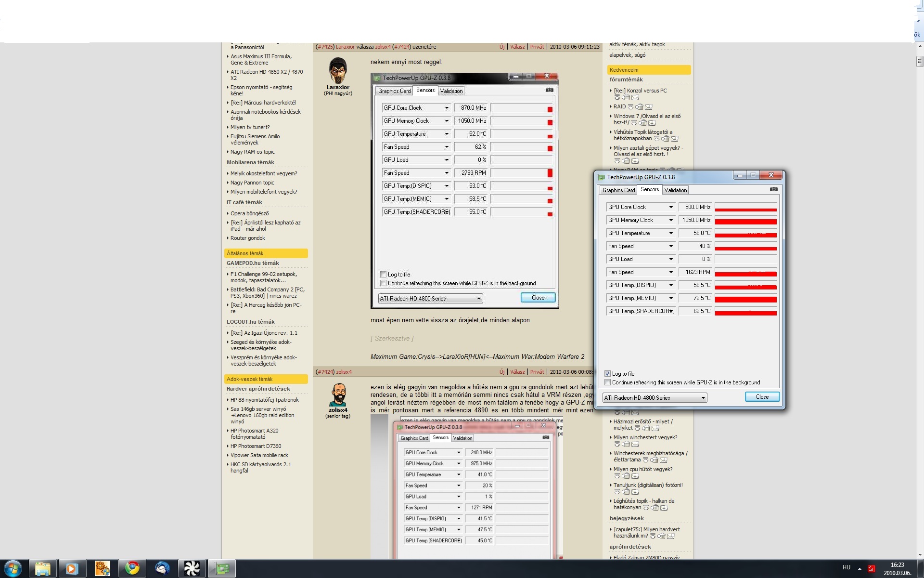
Task: Open Windows Explorer from the taskbar
Action: tap(42, 568)
